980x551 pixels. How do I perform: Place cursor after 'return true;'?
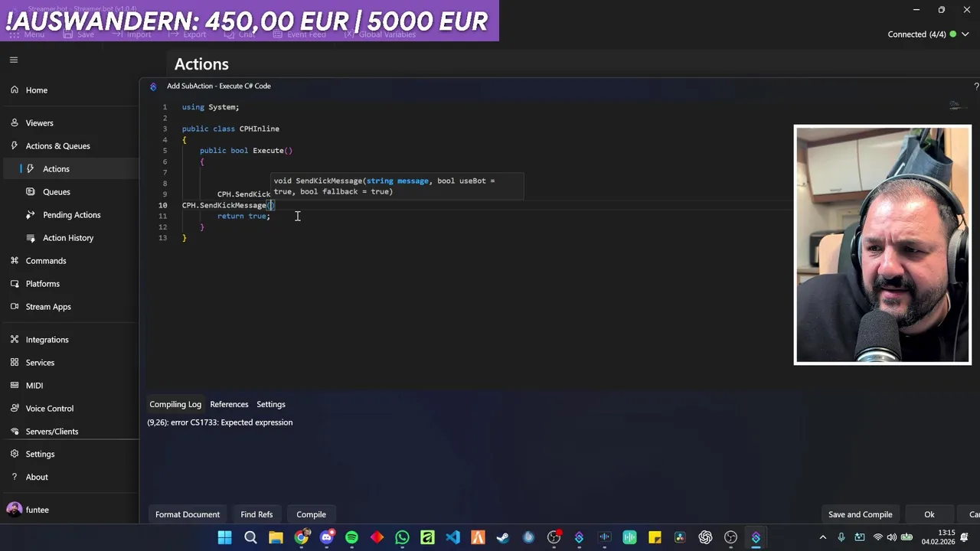271,216
